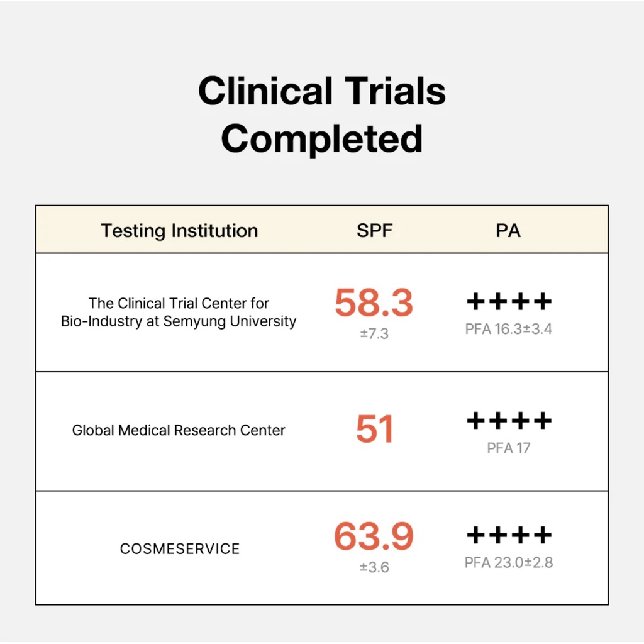Click the COSMESERVICE institution name
The image size is (644, 644).
(180, 549)
